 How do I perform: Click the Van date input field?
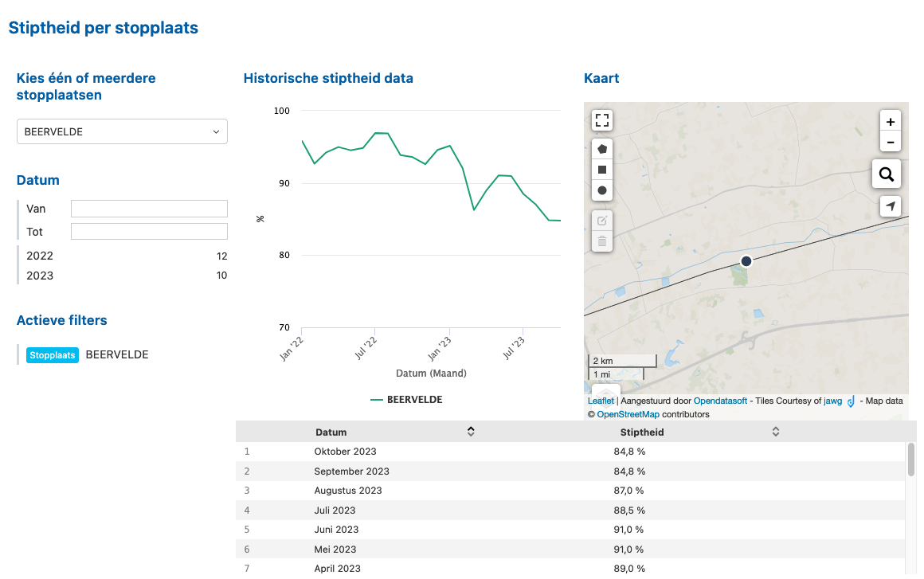tap(149, 209)
